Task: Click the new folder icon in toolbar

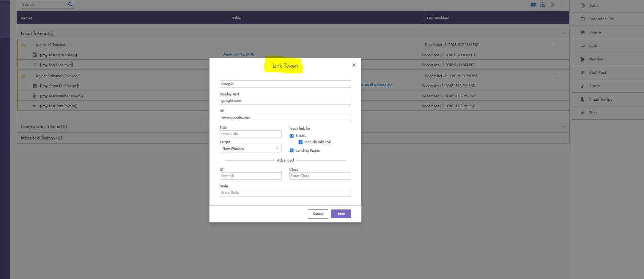Action: pyautogui.click(x=533, y=5)
